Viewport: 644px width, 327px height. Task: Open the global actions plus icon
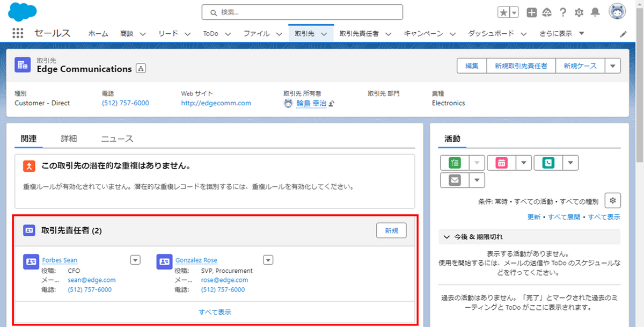[x=531, y=12]
